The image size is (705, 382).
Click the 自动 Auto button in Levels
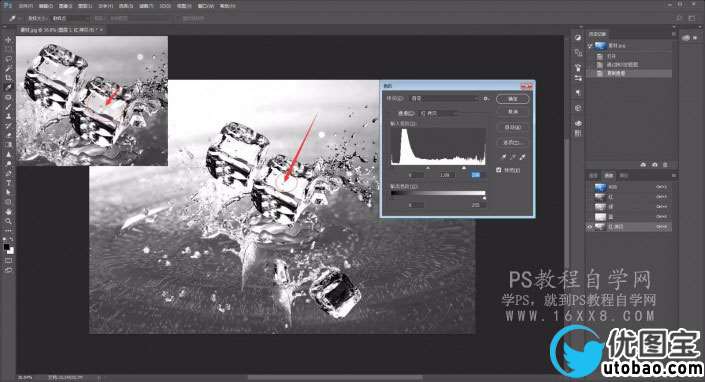[513, 127]
